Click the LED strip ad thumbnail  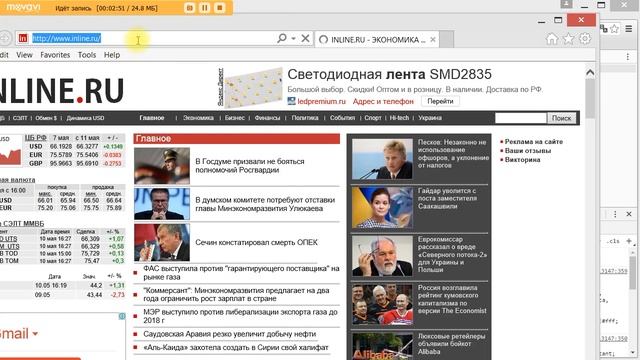click(253, 87)
